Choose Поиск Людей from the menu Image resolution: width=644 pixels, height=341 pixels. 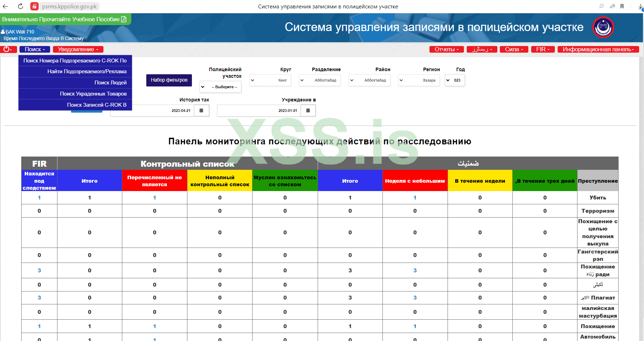(x=75, y=83)
